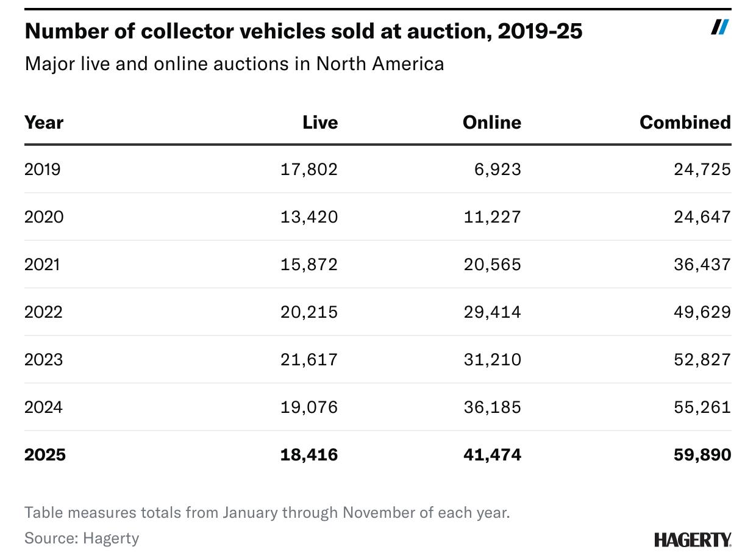Select the subtitle about North America auctions
This screenshot has height=555, width=756.
(234, 63)
